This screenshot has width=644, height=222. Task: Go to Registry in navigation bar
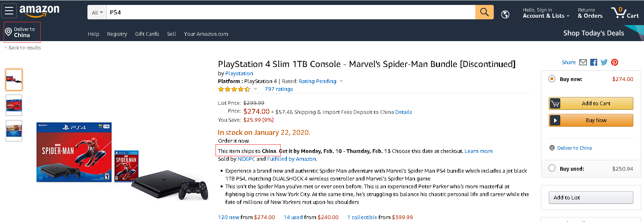tap(117, 34)
